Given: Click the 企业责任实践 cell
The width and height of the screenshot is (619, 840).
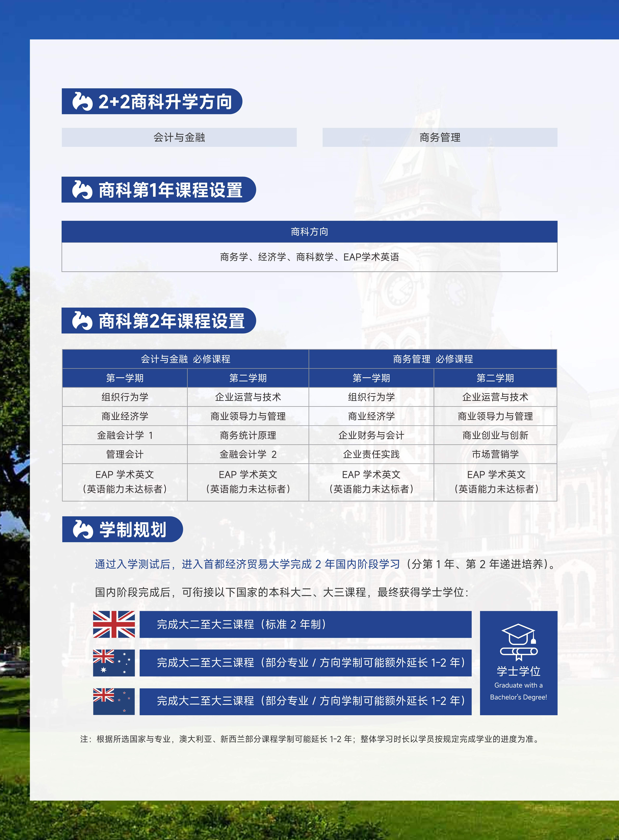Looking at the screenshot, I should pyautogui.click(x=371, y=454).
